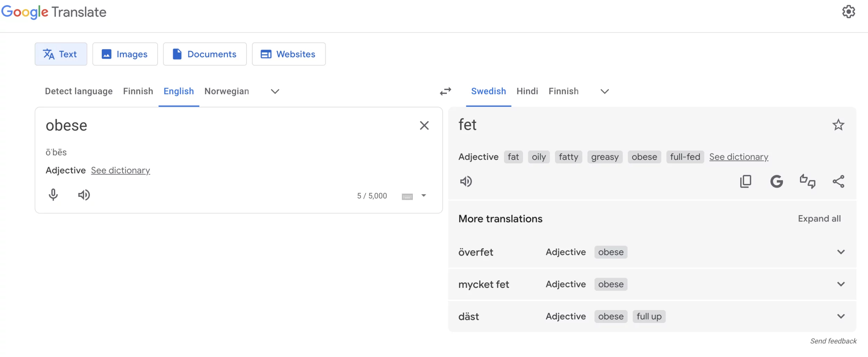Open settings with the gear icon
The height and width of the screenshot is (357, 868).
point(848,12)
